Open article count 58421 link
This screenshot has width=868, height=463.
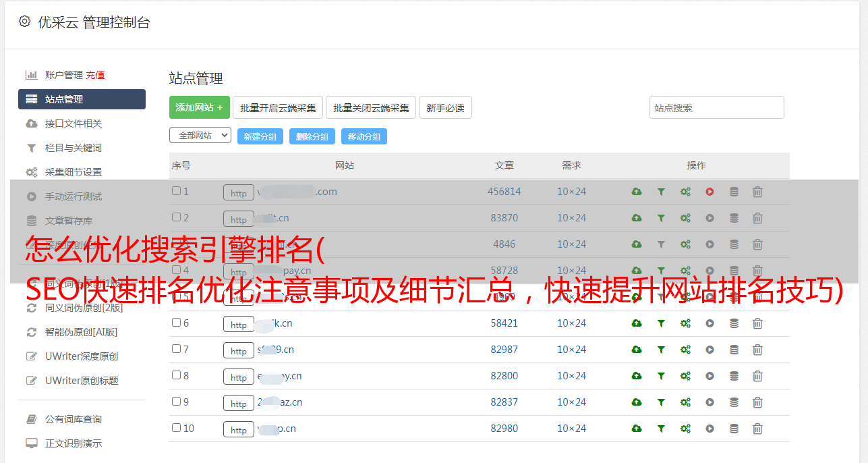pyautogui.click(x=504, y=323)
